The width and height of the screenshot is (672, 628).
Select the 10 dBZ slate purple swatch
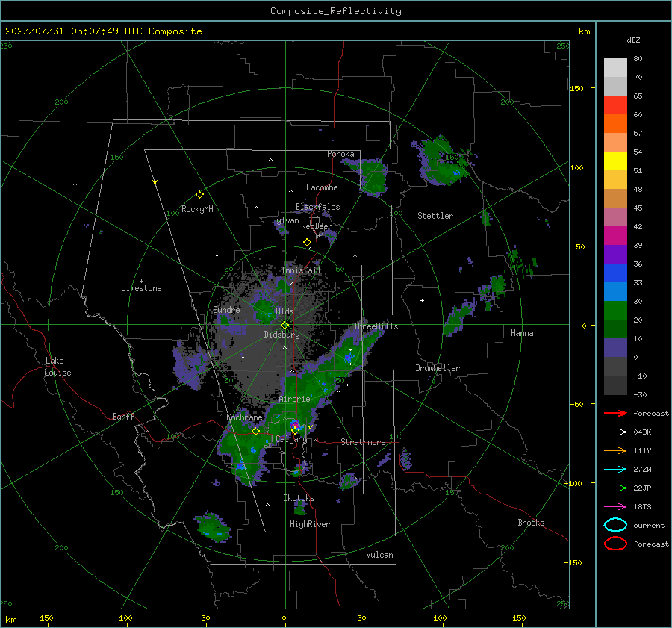(x=615, y=348)
